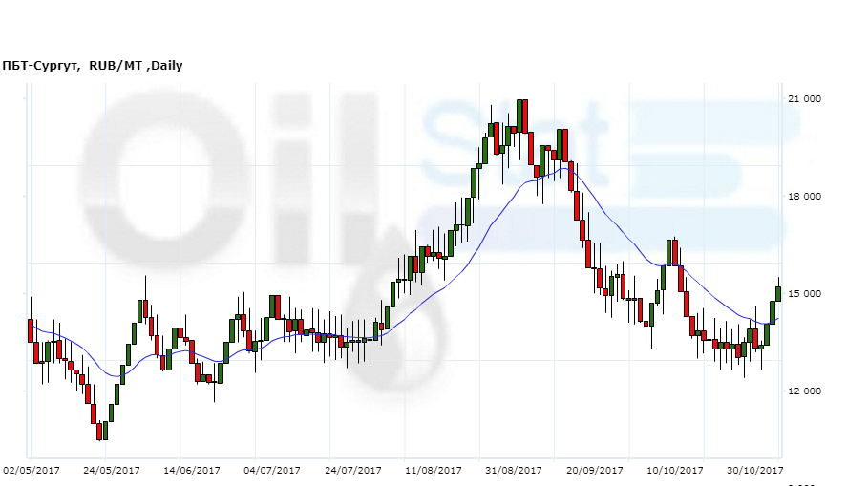Click the lowest candle in late May
Image resolution: width=868 pixels, height=486 pixels.
pyautogui.click(x=99, y=432)
